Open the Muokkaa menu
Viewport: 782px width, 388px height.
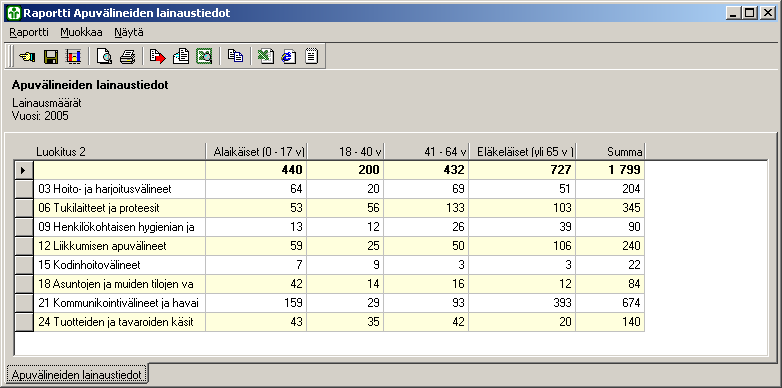pos(81,32)
